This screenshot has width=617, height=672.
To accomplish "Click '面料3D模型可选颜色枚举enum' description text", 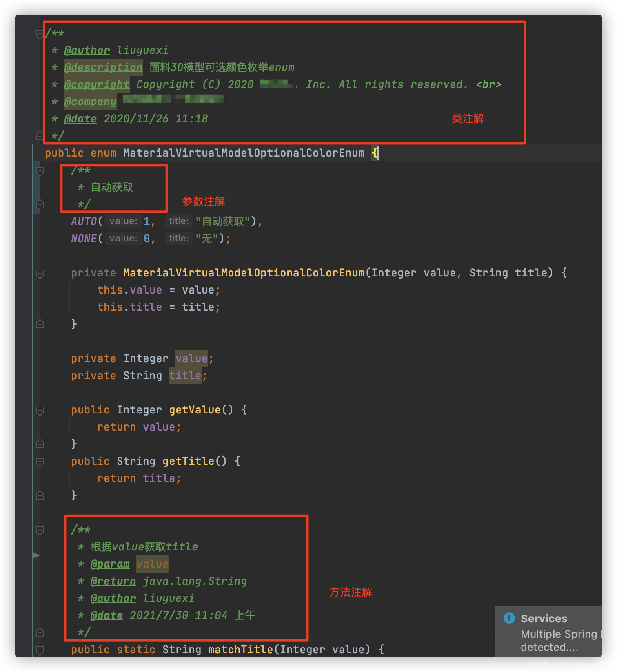I will 222,67.
